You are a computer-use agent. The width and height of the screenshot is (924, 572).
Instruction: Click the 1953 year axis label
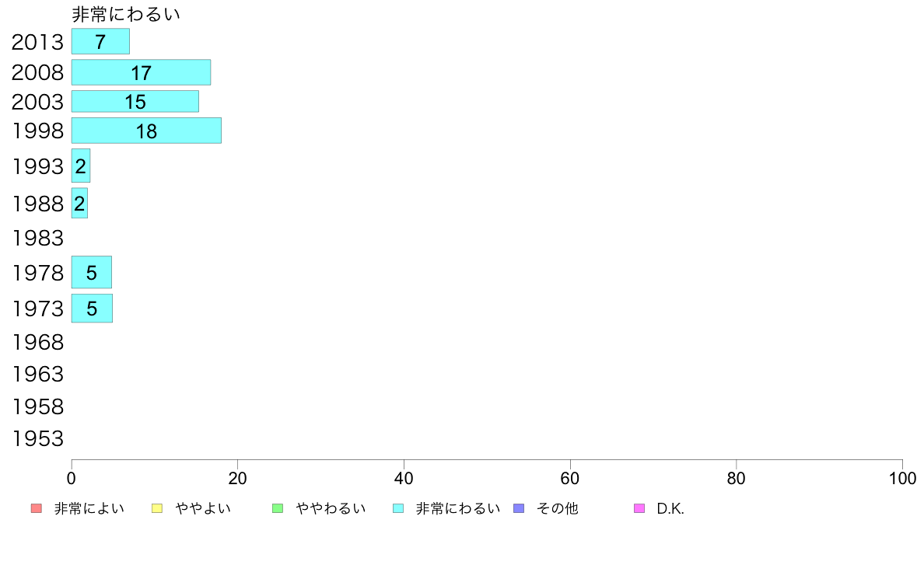pyautogui.click(x=37, y=439)
